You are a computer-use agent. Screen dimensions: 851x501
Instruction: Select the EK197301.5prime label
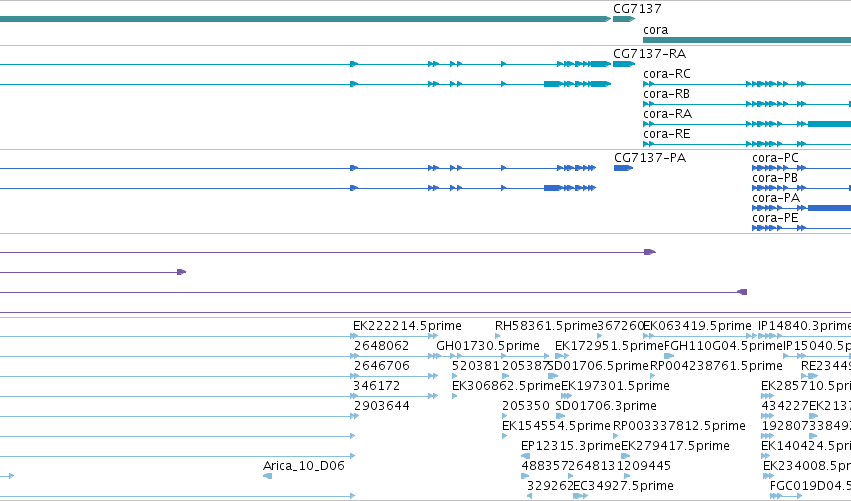click(615, 386)
